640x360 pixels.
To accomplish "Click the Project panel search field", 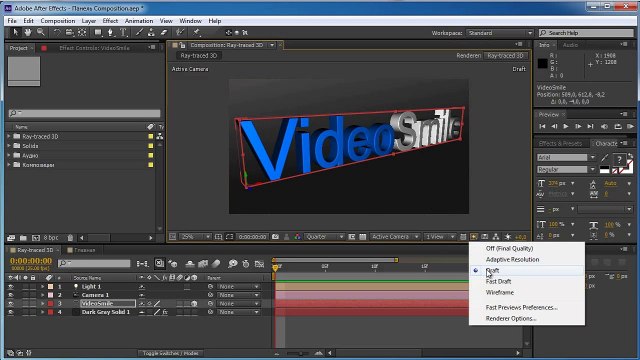I will click(84, 113).
